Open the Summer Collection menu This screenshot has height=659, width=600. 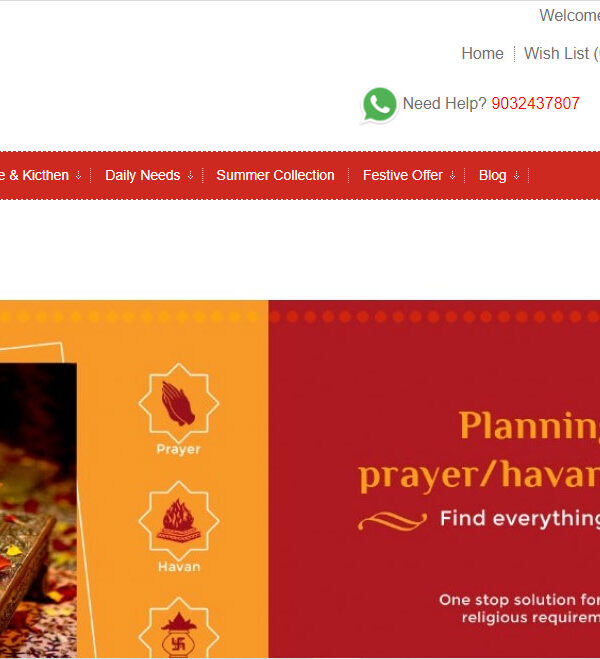(x=275, y=175)
